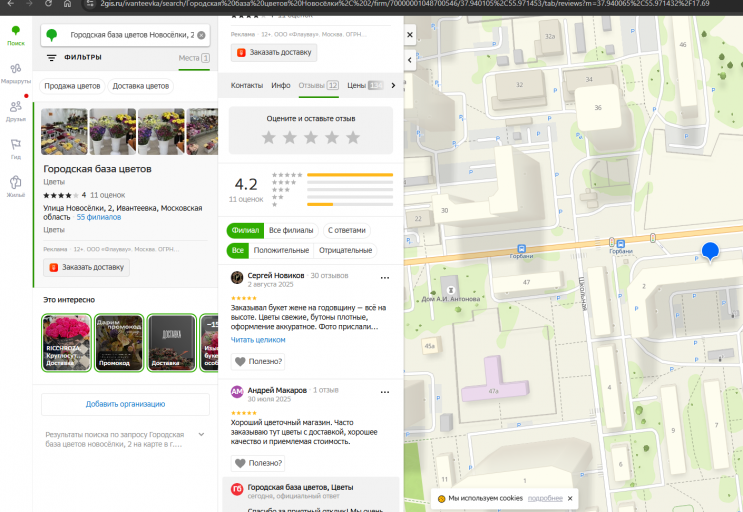Open the Отзывы tab

tap(318, 86)
